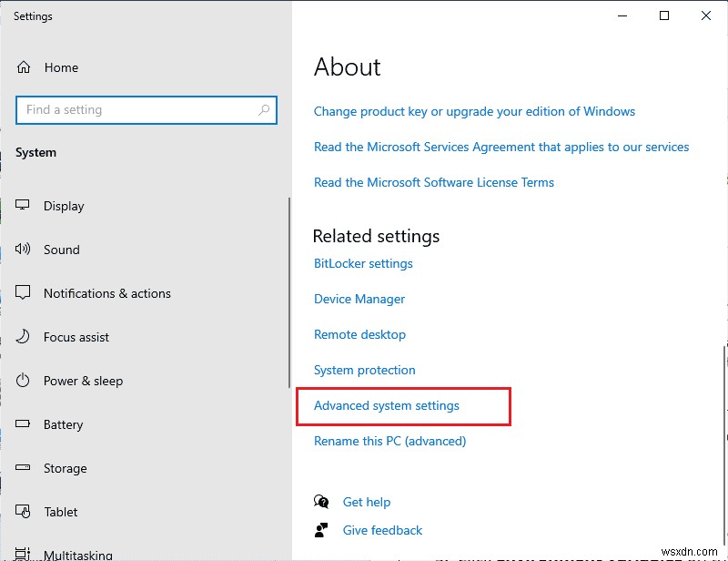The width and height of the screenshot is (728, 561).
Task: Open Power & sleep settings icon
Action: 23,381
